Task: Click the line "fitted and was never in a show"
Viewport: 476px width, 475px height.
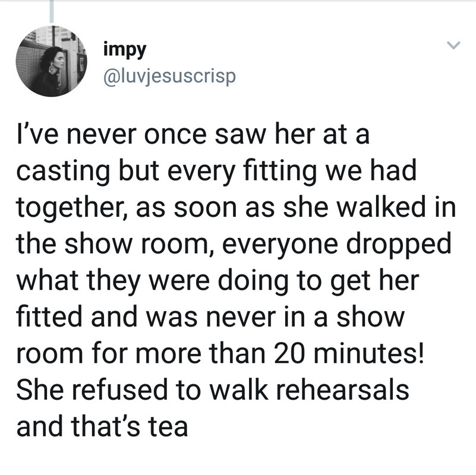Action: point(210,317)
